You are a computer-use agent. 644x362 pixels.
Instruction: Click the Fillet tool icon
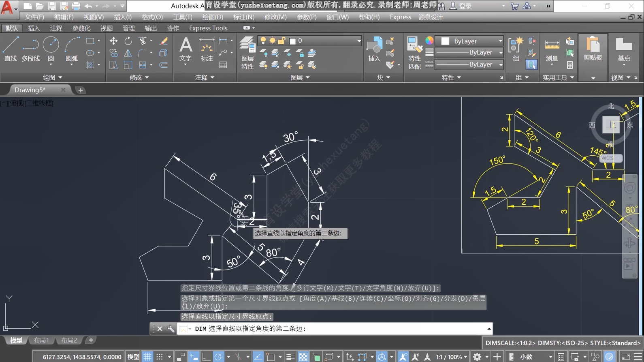[x=143, y=53]
